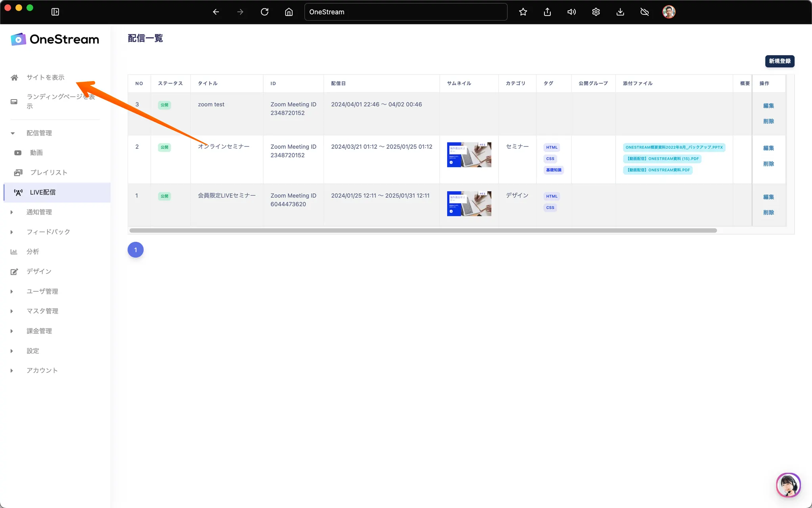Open the プレイリスト menu item
The width and height of the screenshot is (812, 508).
coord(48,172)
